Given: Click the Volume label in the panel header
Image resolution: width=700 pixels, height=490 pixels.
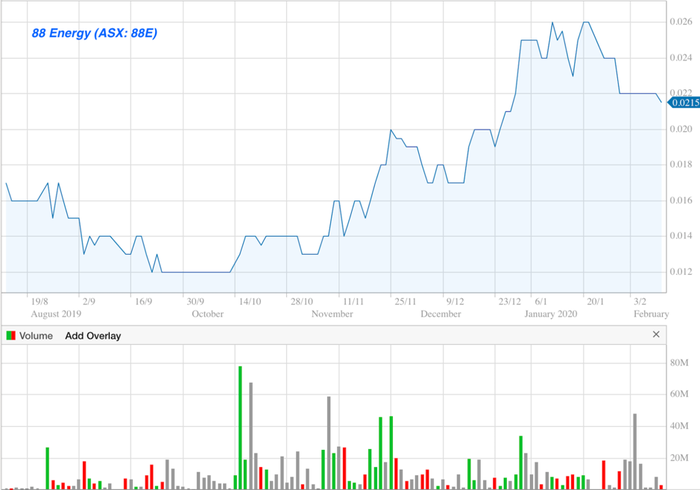Looking at the screenshot, I should click(36, 336).
